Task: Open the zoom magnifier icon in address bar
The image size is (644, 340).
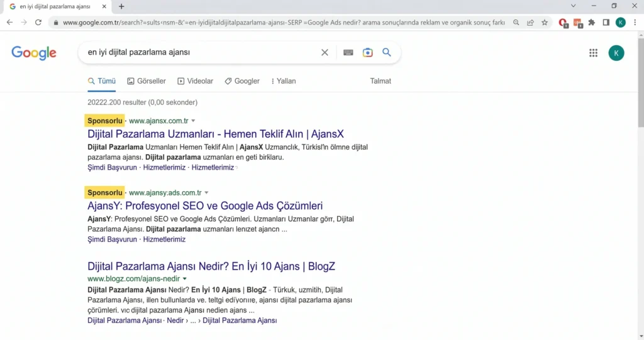Action: point(516,23)
